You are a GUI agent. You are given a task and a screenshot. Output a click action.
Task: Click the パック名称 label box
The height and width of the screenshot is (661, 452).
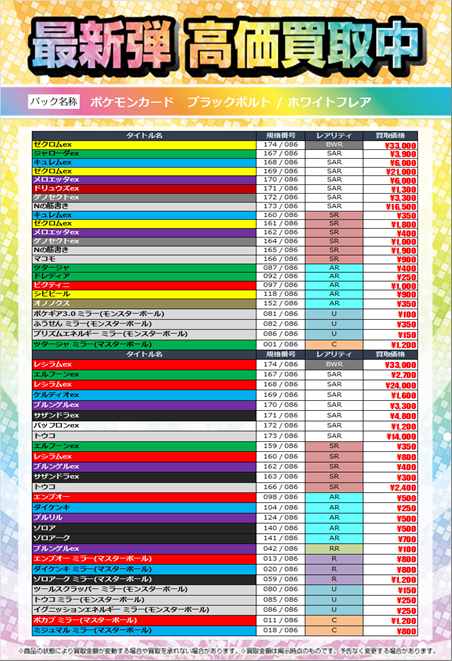point(54,101)
